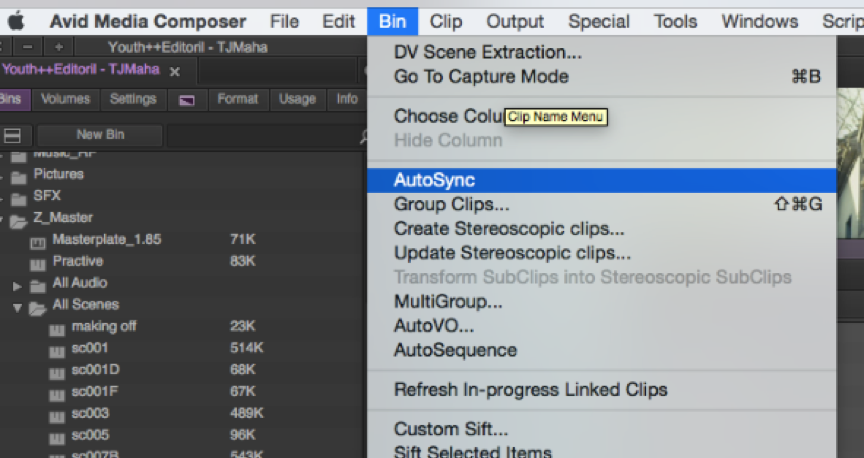This screenshot has height=458, width=864.
Task: Expand the All Audio folder
Action: [17, 285]
